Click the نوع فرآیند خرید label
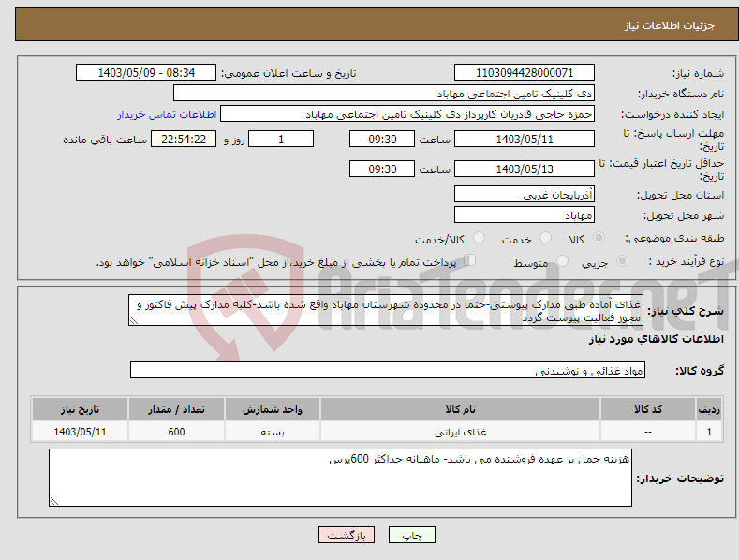This screenshot has height=560, width=739. coord(687,261)
